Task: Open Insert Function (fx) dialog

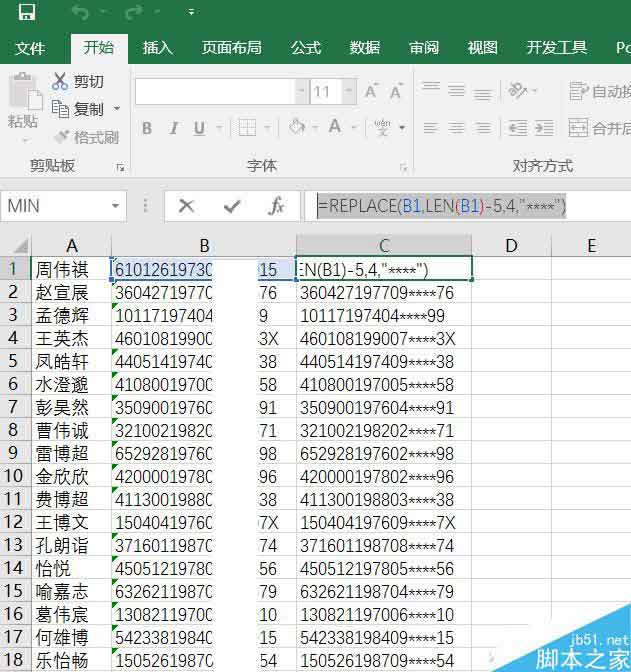Action: pos(277,206)
